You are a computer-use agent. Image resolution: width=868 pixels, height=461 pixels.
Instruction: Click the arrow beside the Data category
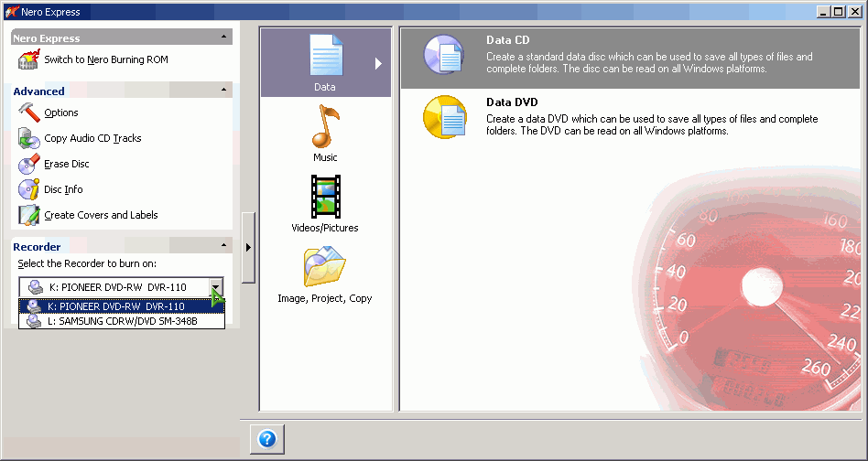coord(378,63)
